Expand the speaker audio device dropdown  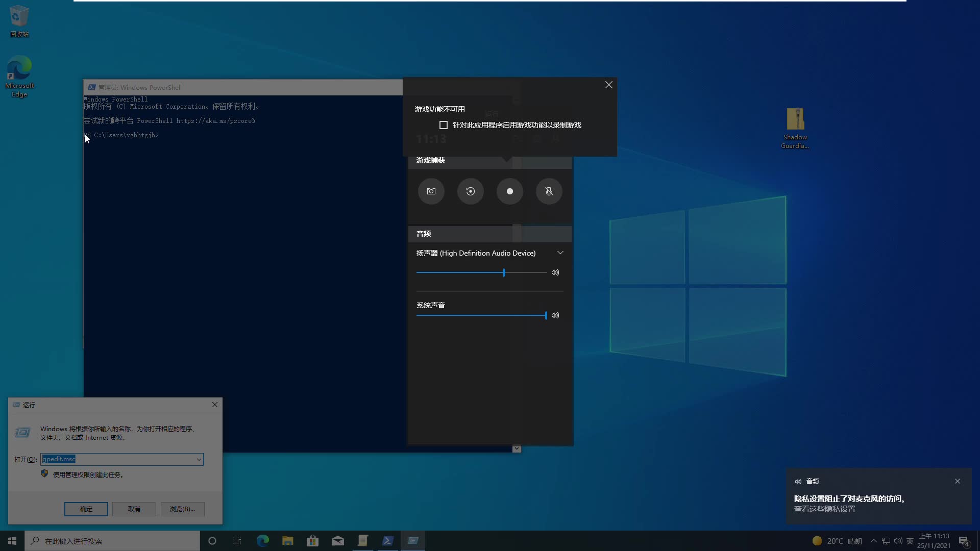(560, 253)
